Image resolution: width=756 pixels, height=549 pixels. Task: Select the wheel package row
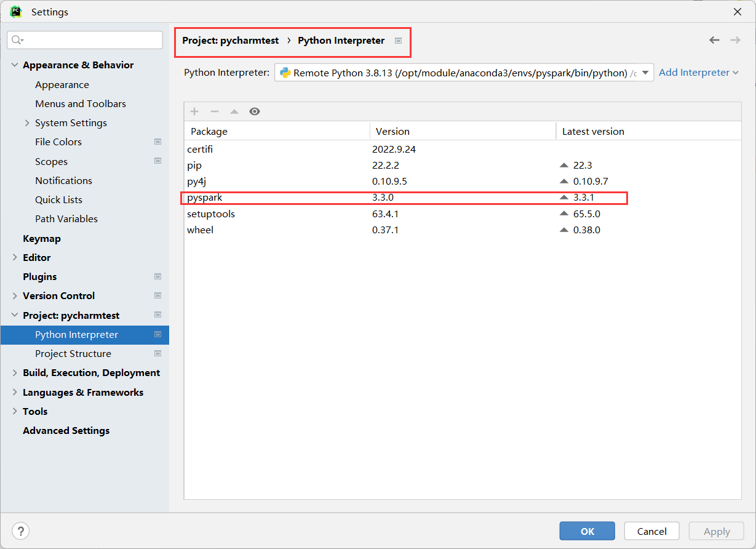[463, 230]
